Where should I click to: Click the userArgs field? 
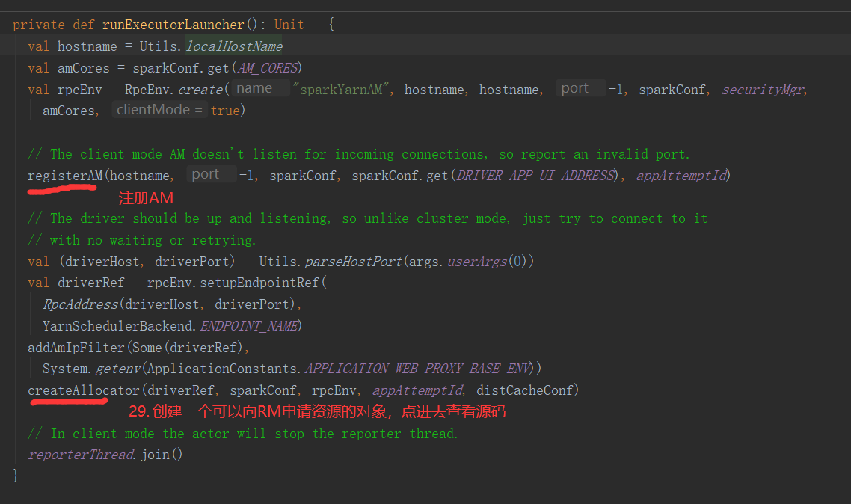pyautogui.click(x=477, y=262)
